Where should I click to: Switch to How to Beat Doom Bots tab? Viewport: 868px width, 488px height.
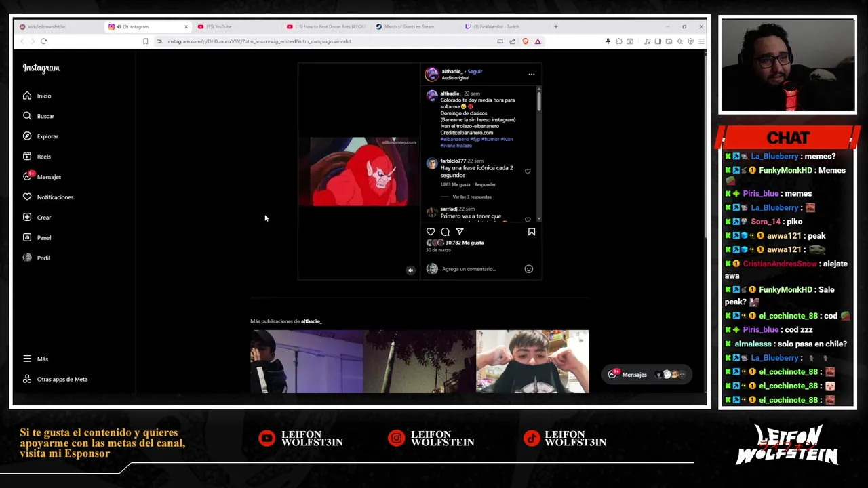pos(326,26)
